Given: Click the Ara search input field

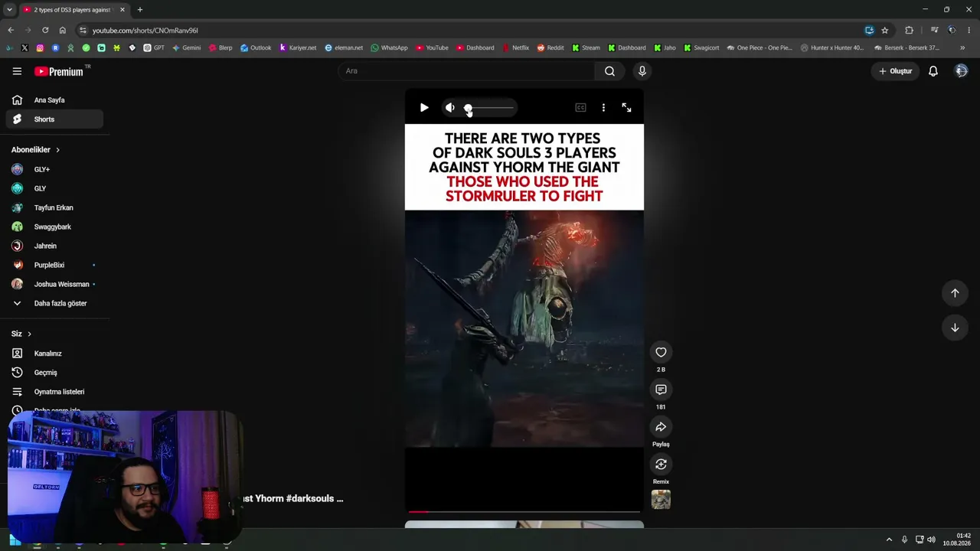Looking at the screenshot, I should (x=466, y=71).
